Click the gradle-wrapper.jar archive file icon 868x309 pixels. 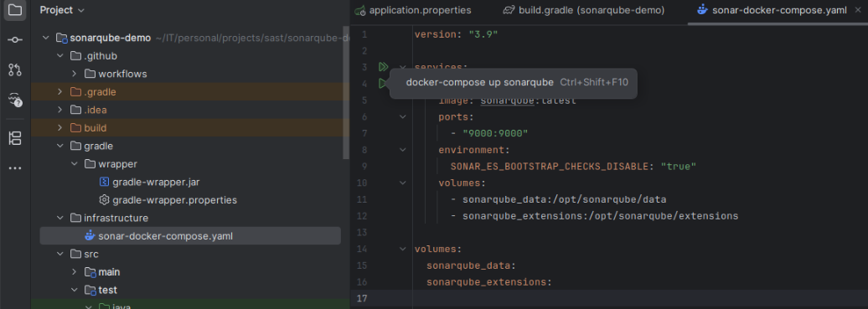point(104,182)
